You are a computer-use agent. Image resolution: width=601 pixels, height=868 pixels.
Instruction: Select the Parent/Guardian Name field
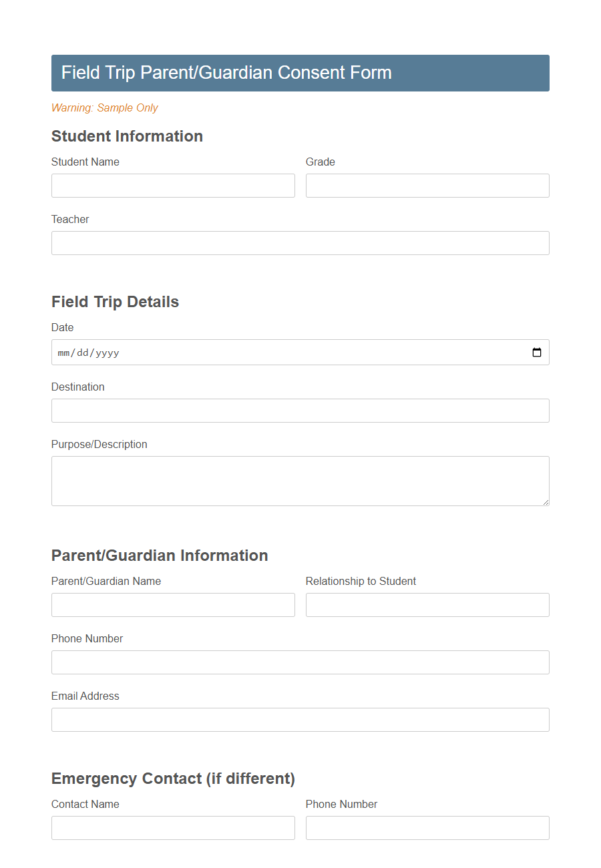(173, 605)
